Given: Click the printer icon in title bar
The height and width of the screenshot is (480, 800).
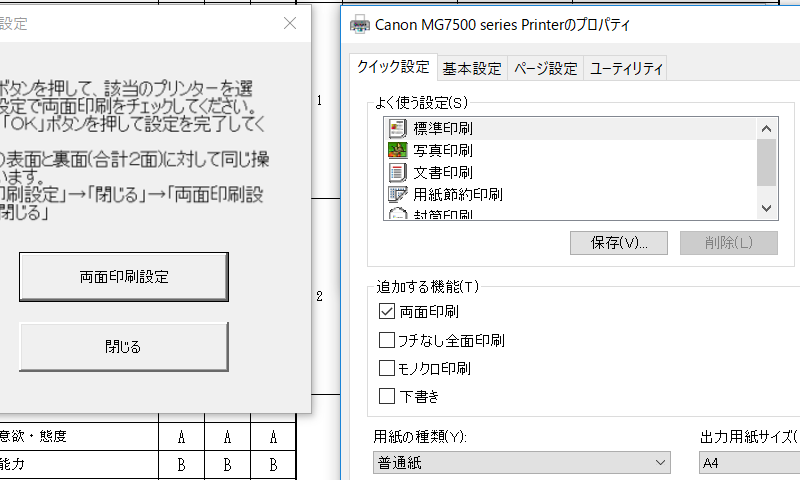Looking at the screenshot, I should point(360,24).
